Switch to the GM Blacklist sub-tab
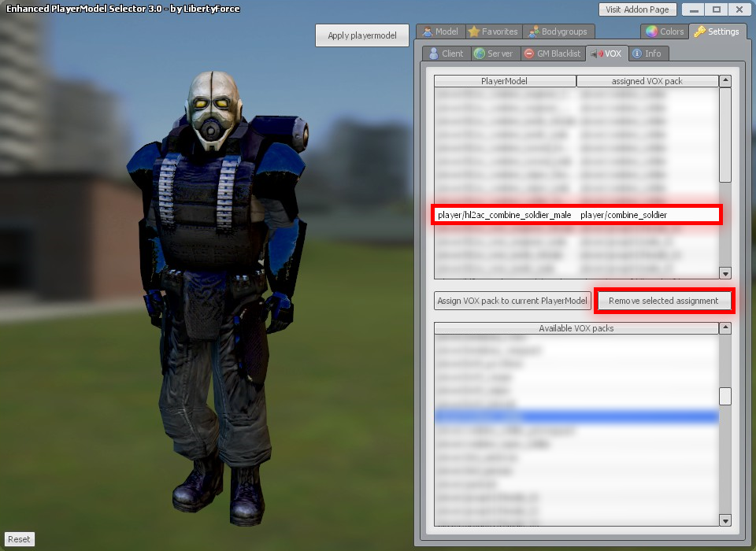The width and height of the screenshot is (756, 551). click(553, 54)
